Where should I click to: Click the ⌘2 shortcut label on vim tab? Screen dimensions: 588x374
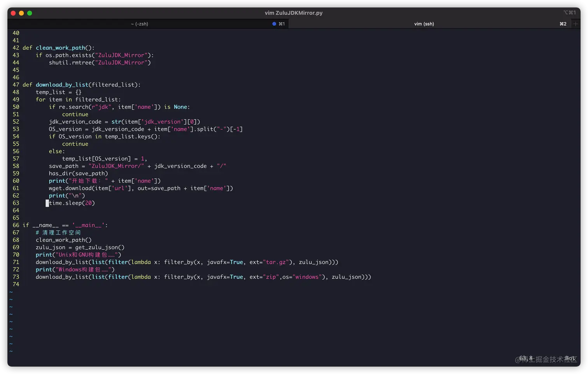(563, 24)
